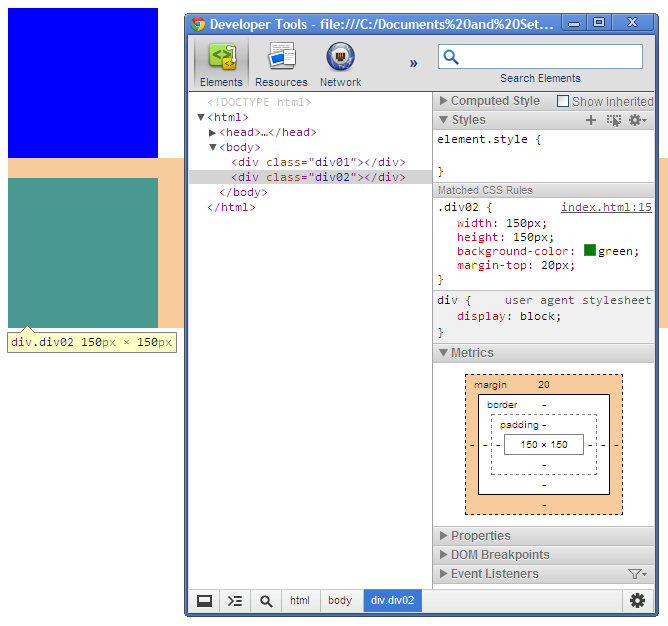Click the teal div02 box on page
This screenshot has height=626, width=668.
pos(83,253)
